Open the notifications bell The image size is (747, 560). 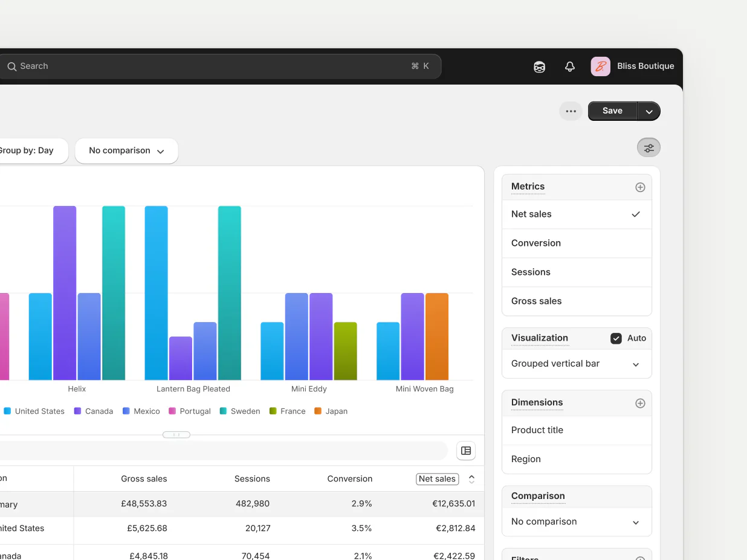[569, 66]
